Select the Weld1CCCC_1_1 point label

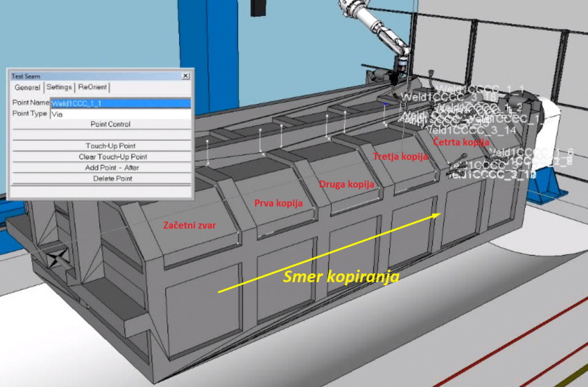tap(480, 90)
